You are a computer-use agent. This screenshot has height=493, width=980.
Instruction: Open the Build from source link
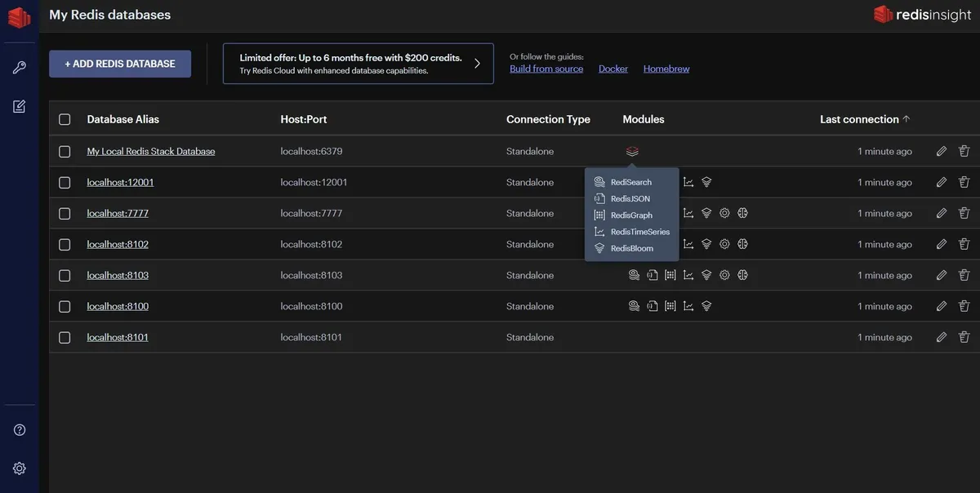546,67
